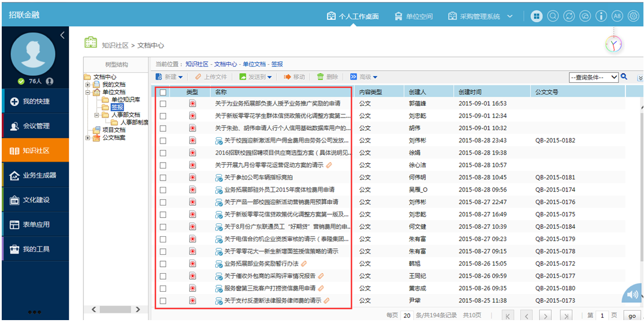Click the search magnifier icon in top bar
This screenshot has width=644, height=323.
(x=553, y=16)
